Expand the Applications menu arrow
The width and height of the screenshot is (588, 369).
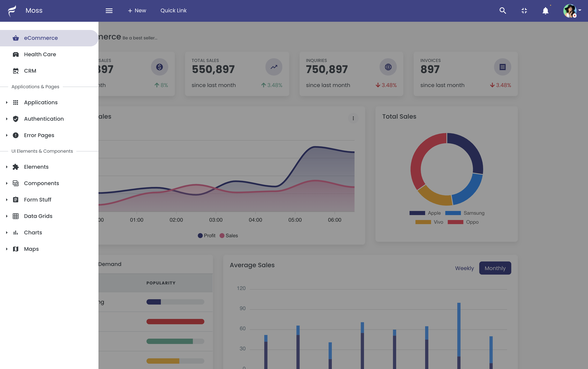(7, 102)
